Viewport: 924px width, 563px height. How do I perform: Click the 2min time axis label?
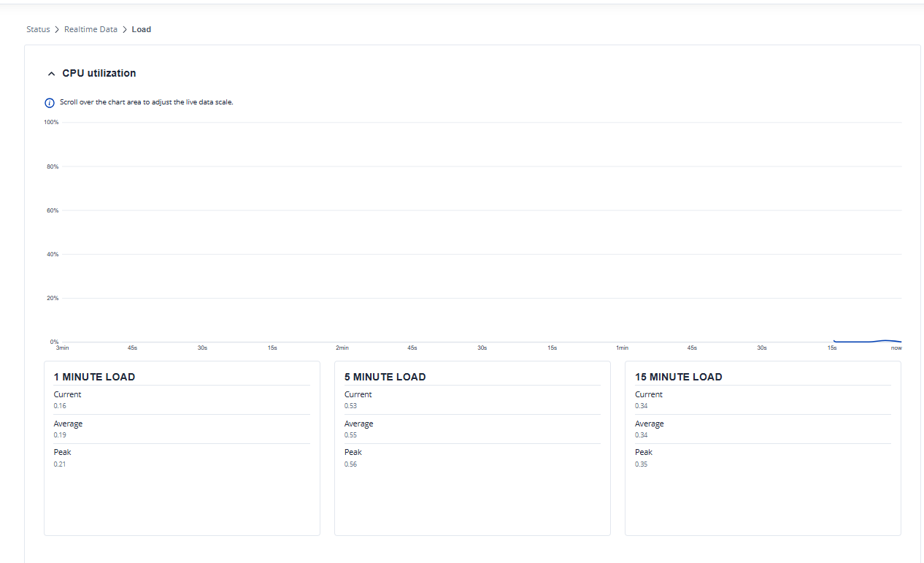342,348
